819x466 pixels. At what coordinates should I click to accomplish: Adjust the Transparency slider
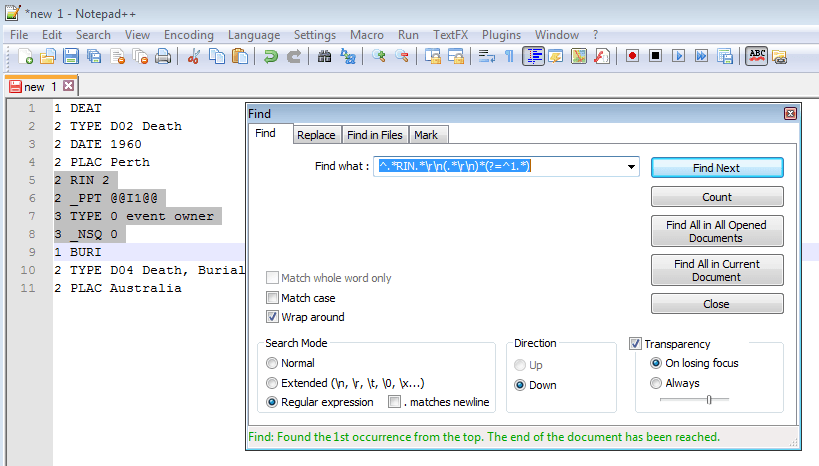(x=709, y=400)
